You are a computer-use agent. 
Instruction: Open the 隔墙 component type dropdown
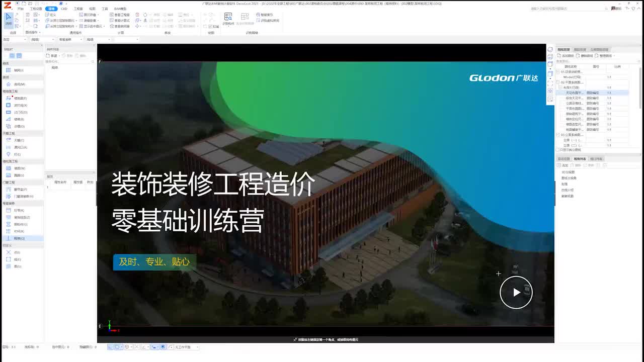coord(98,39)
